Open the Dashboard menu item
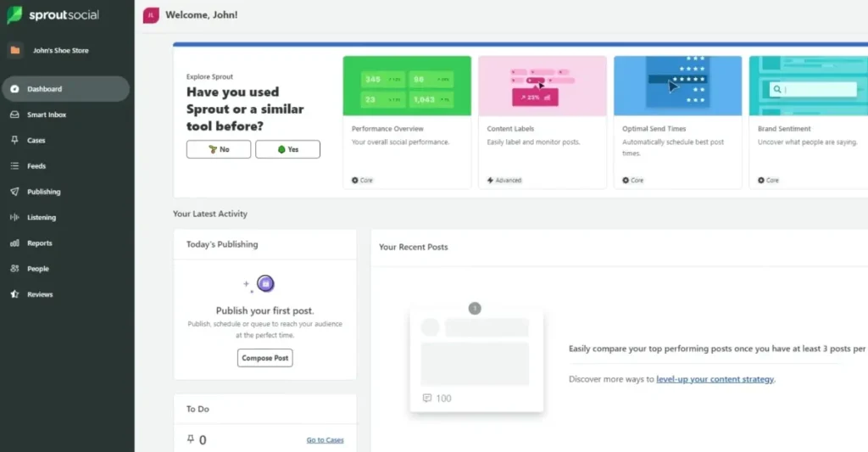Viewport: 868px width, 452px height. point(66,89)
